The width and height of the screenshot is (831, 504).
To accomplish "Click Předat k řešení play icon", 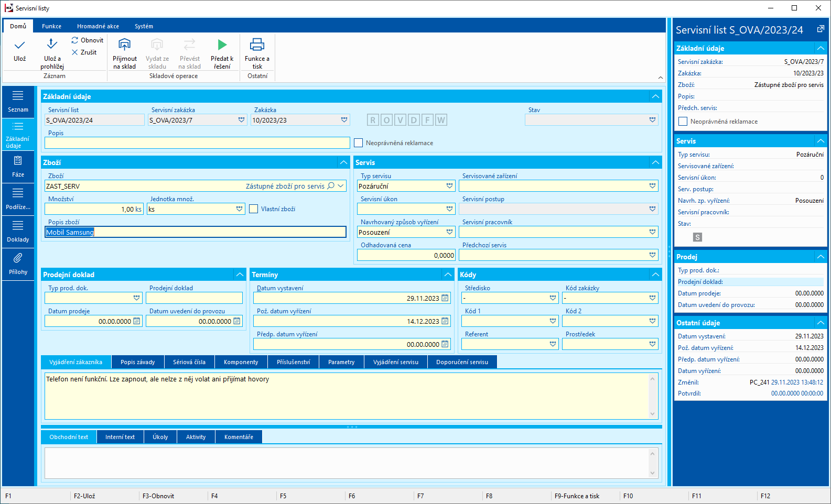I will pos(222,45).
